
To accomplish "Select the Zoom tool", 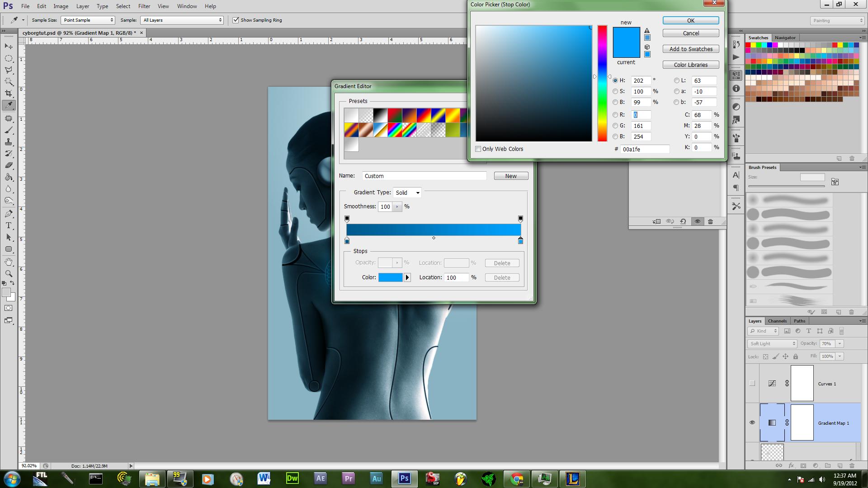I will tap(9, 274).
